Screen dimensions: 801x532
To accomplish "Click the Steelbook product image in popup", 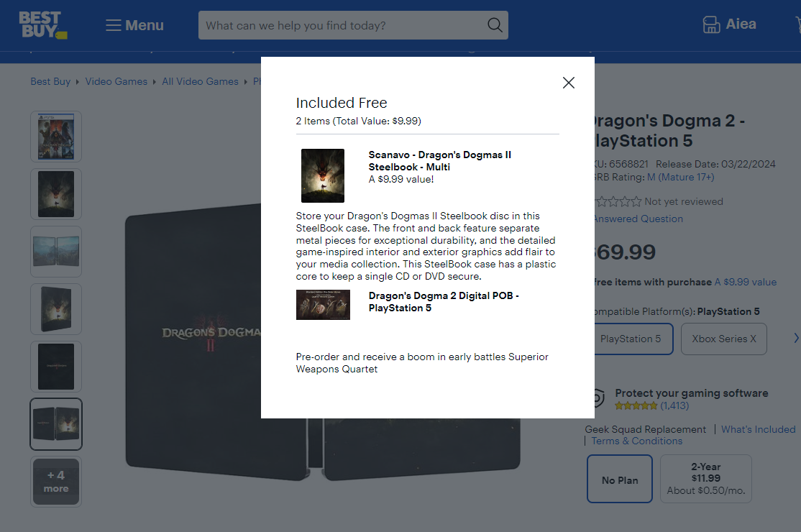I will [323, 175].
